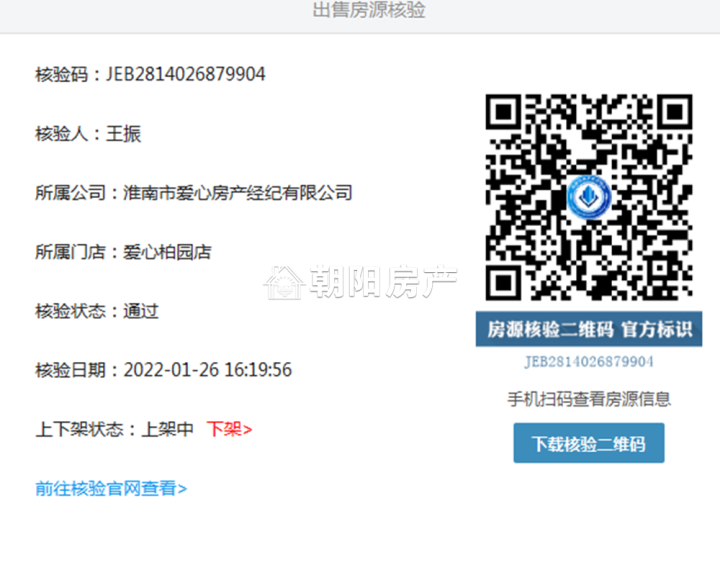Screen dimensions: 720x565
Task: Click the 上架中 listing status text
Action: [x=168, y=429]
